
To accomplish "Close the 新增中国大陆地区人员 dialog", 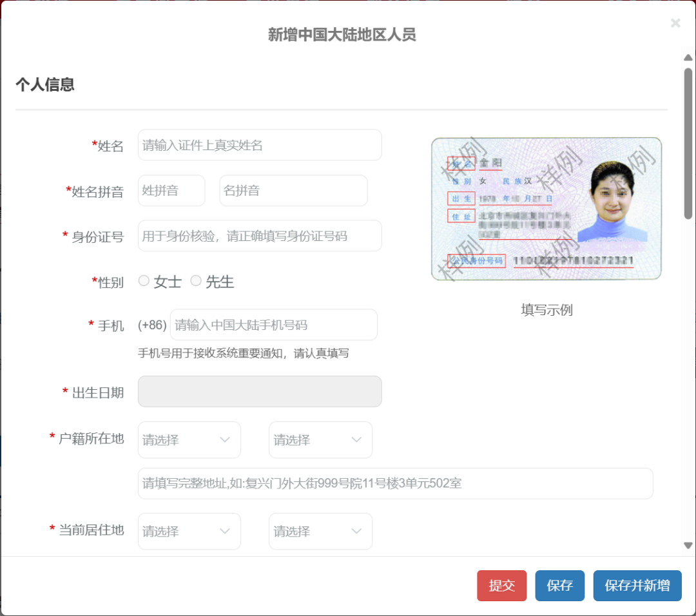I will coord(675,23).
